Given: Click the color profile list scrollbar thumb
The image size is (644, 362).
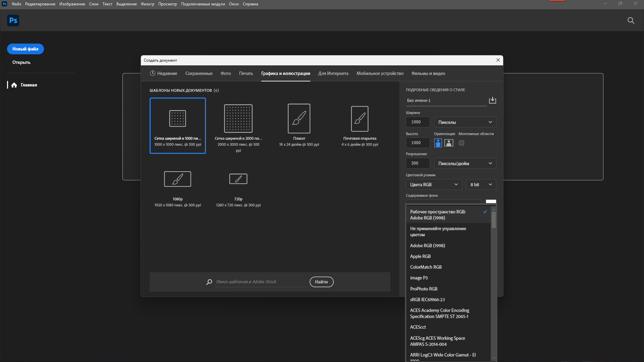Looking at the screenshot, I should 494,220.
